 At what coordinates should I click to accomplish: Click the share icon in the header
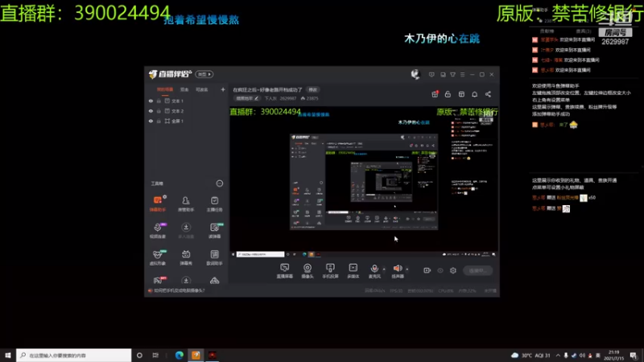pos(488,94)
